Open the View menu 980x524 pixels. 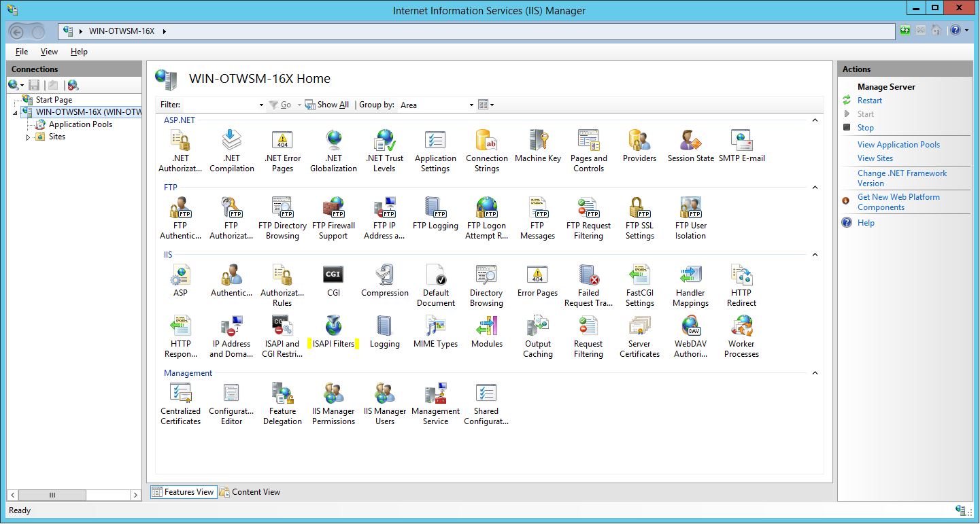pos(49,52)
